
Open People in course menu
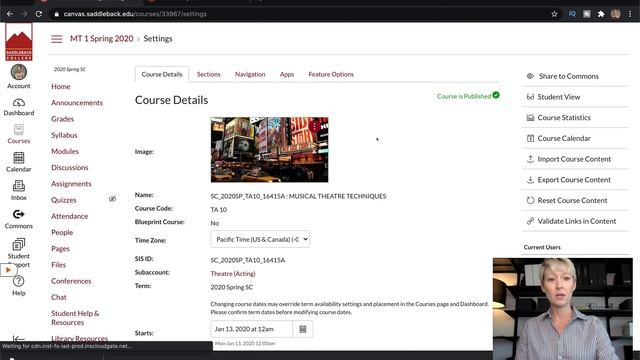point(62,232)
